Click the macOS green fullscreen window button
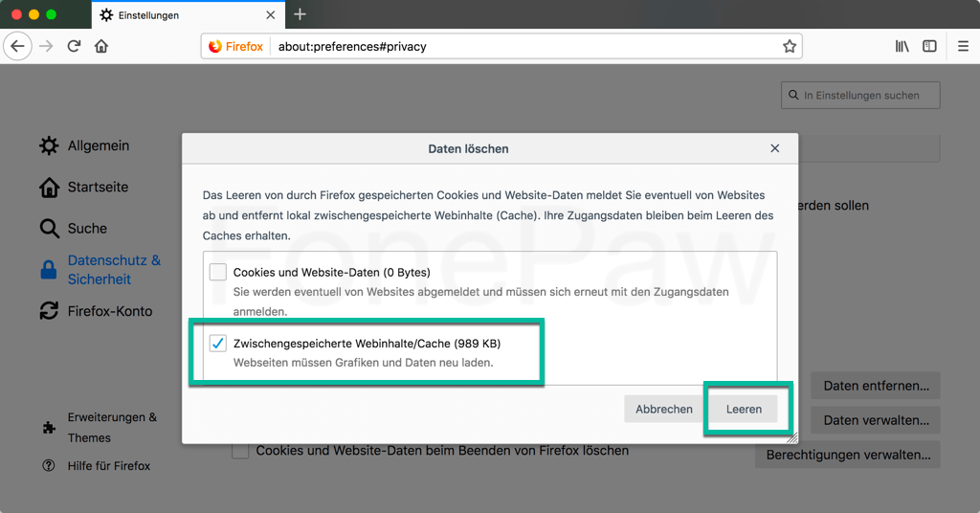The height and width of the screenshot is (513, 980). tap(52, 14)
